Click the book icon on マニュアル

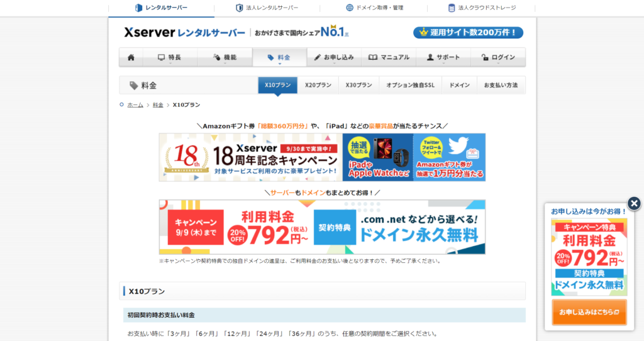tap(372, 57)
